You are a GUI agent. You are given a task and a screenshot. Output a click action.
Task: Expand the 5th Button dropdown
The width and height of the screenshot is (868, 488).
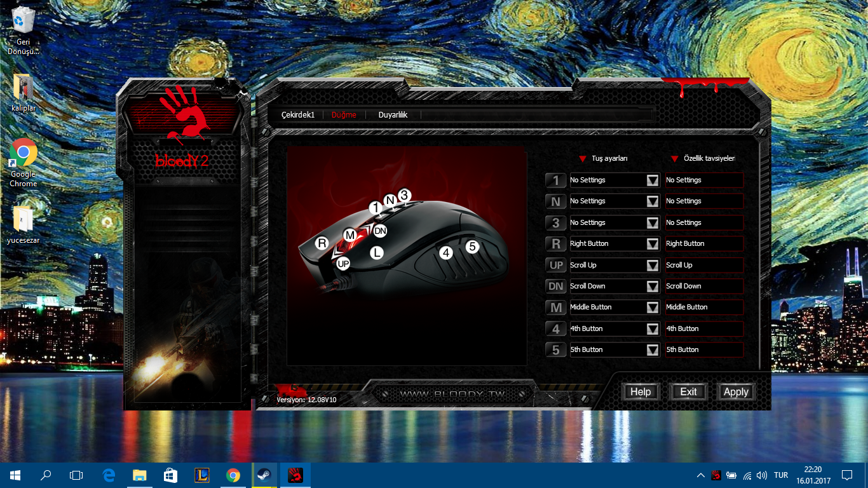pyautogui.click(x=652, y=350)
